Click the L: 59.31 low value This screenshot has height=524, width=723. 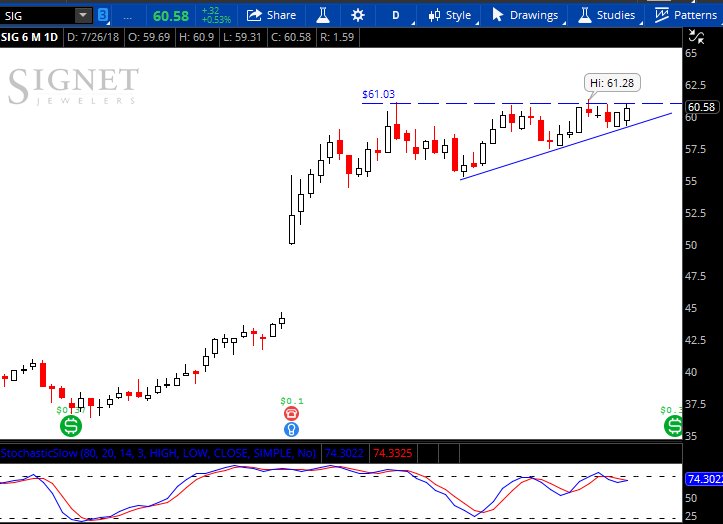point(242,37)
